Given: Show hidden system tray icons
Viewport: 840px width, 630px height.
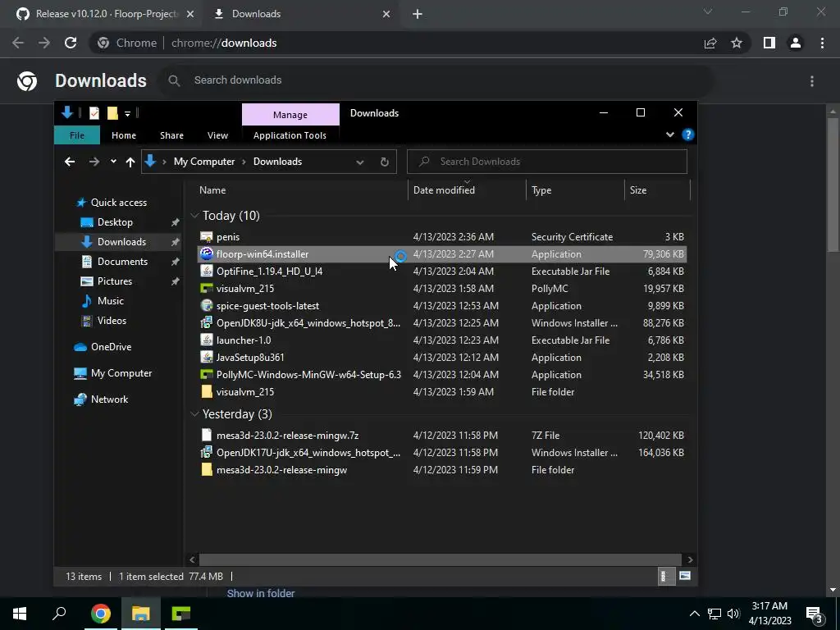Looking at the screenshot, I should 694,614.
